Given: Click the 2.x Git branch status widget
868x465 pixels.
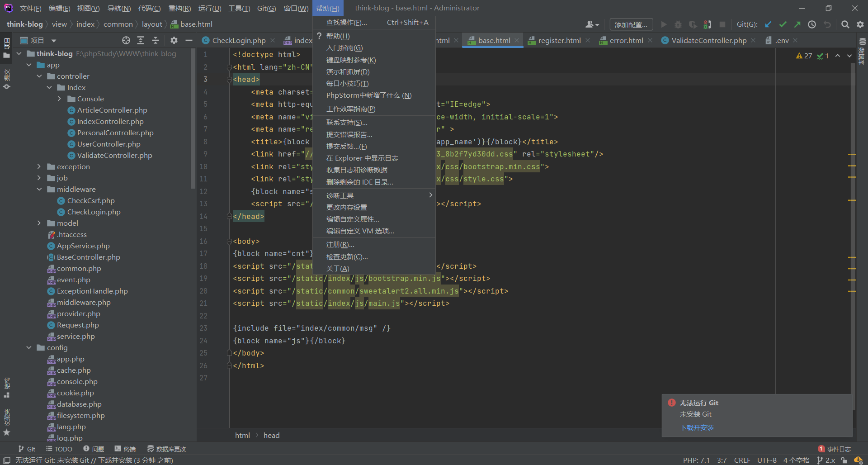Looking at the screenshot, I should tap(826, 460).
